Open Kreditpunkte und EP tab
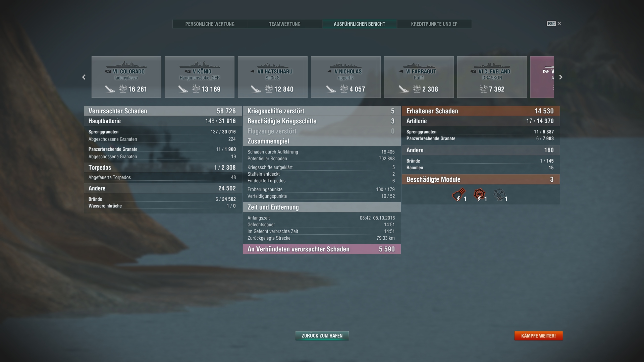 point(434,24)
